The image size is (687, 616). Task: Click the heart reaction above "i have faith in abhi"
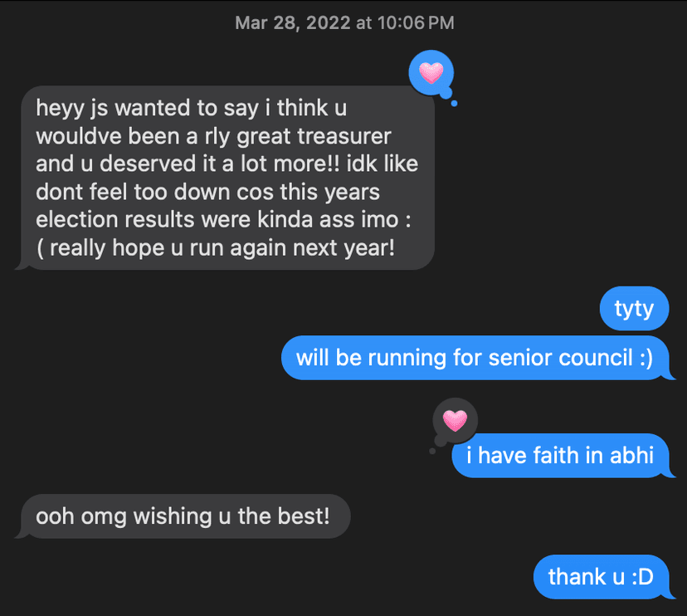point(455,421)
